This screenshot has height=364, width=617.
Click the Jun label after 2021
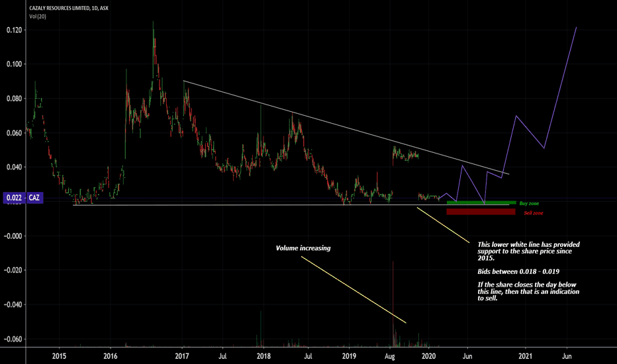[567, 356]
